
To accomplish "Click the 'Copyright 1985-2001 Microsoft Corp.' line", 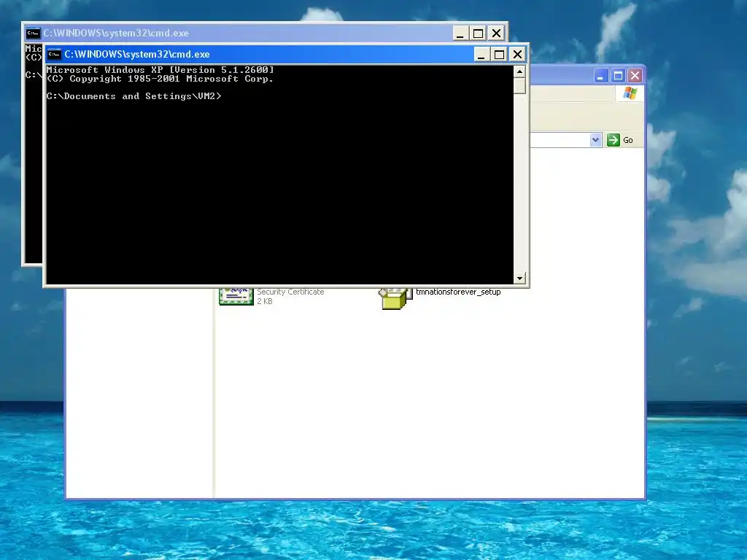I will click(171, 79).
